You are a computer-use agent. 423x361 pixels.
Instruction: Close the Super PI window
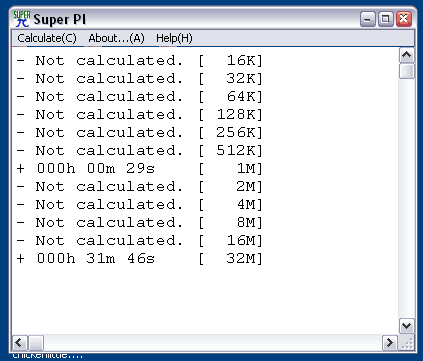pos(404,19)
